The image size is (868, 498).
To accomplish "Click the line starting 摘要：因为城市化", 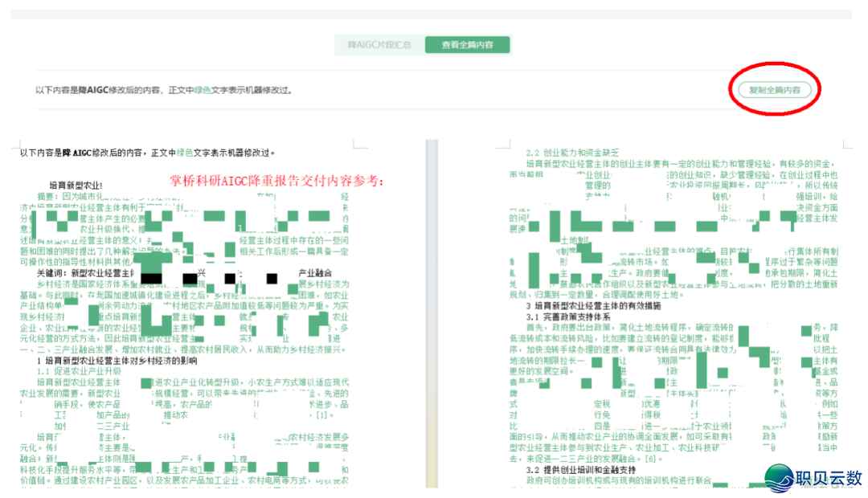I will click(193, 197).
